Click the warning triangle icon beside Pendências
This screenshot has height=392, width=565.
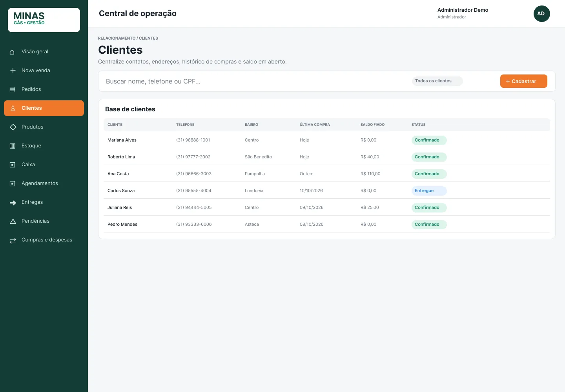tap(13, 221)
